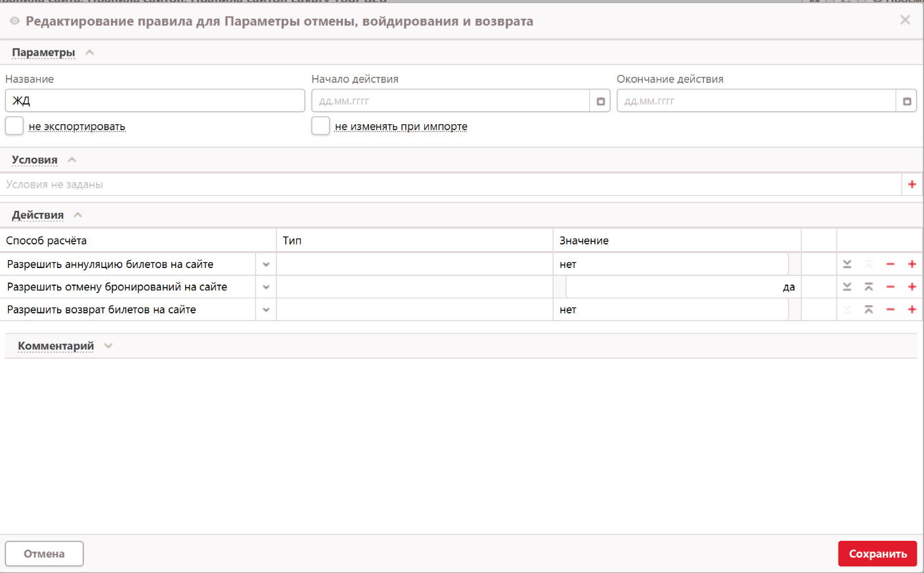Viewport: 924px width, 573px height.
Task: Collapse the Параметры section
Action: pyautogui.click(x=89, y=53)
